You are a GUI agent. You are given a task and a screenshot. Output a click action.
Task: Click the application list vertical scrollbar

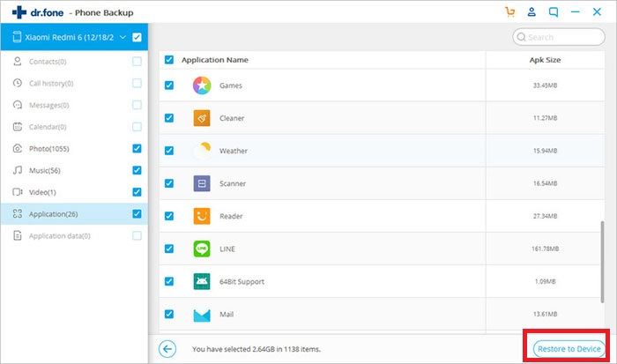pos(602,262)
